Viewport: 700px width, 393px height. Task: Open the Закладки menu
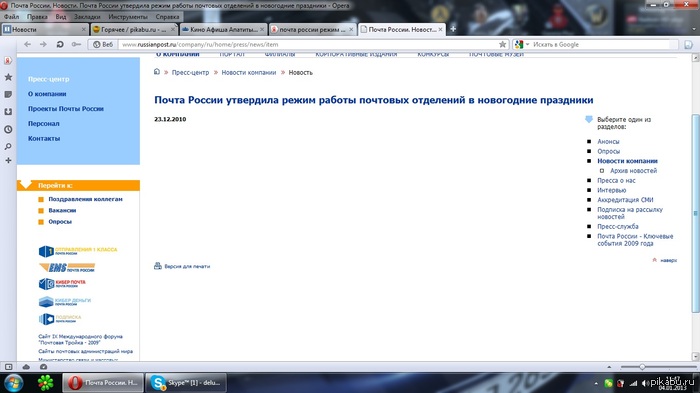[x=87, y=17]
